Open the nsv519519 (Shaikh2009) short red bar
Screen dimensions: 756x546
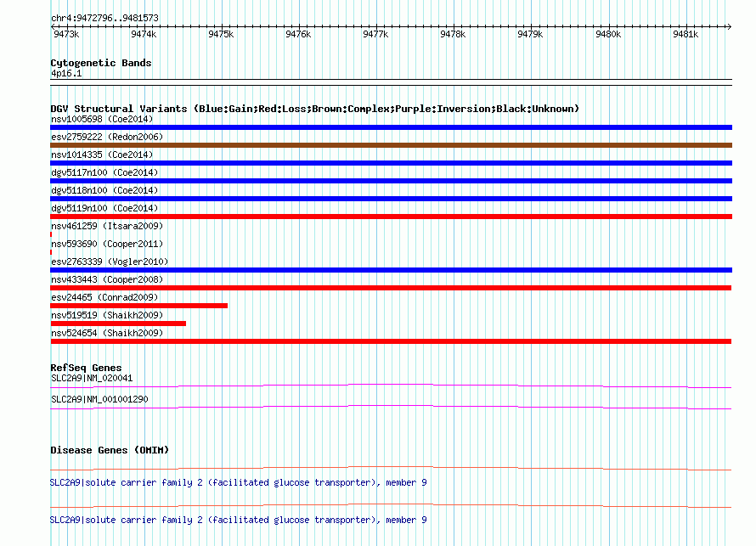pos(118,324)
